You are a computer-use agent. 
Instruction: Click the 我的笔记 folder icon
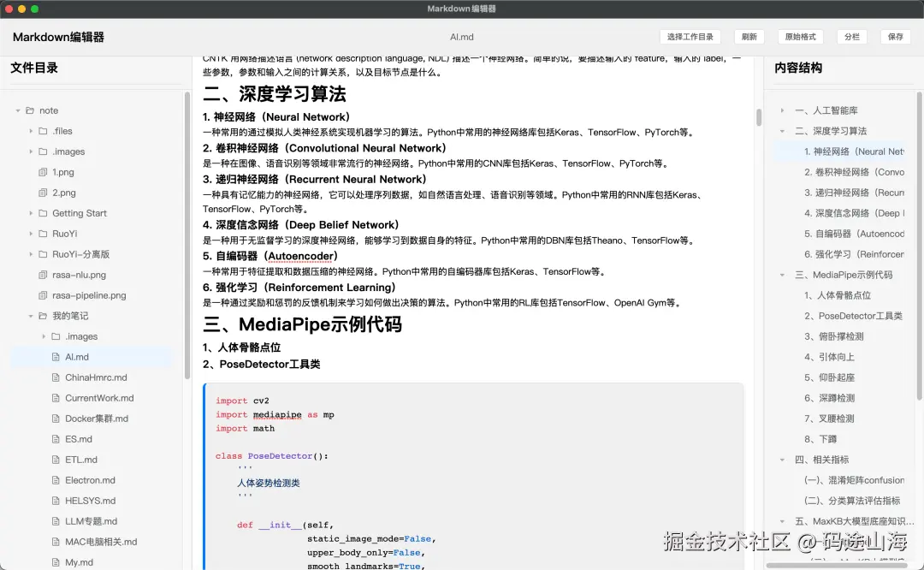(43, 316)
